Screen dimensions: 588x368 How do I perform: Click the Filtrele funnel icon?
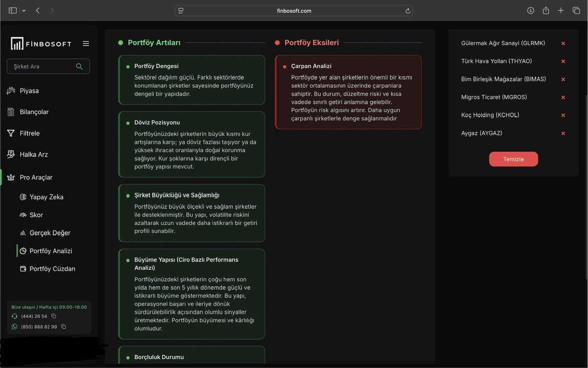[11, 133]
